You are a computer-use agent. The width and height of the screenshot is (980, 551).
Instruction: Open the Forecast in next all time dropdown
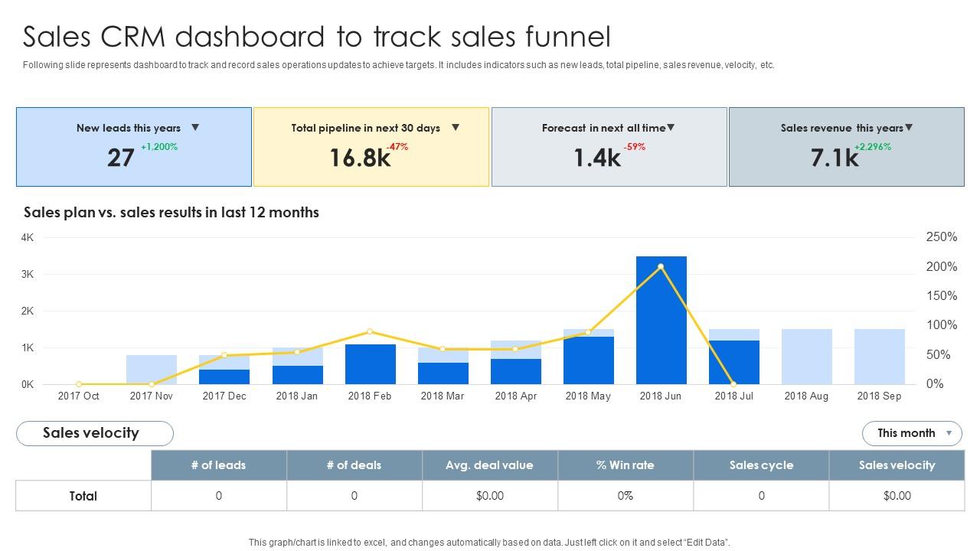pyautogui.click(x=671, y=128)
